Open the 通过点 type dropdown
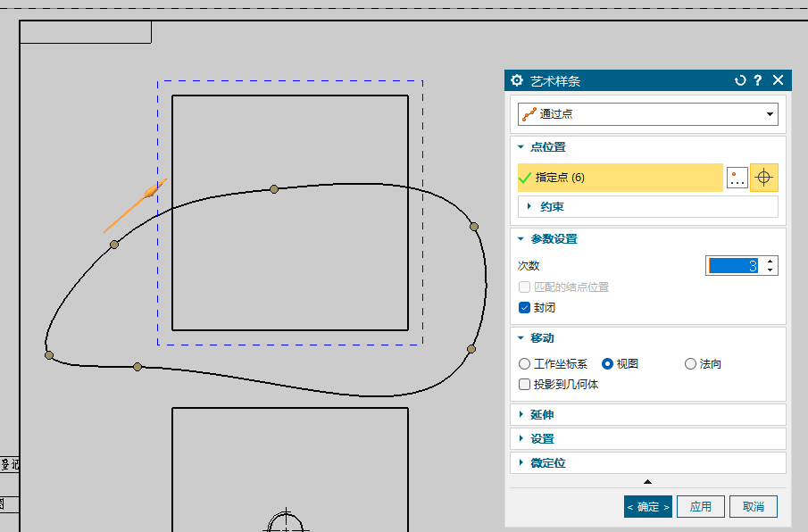 coord(647,114)
